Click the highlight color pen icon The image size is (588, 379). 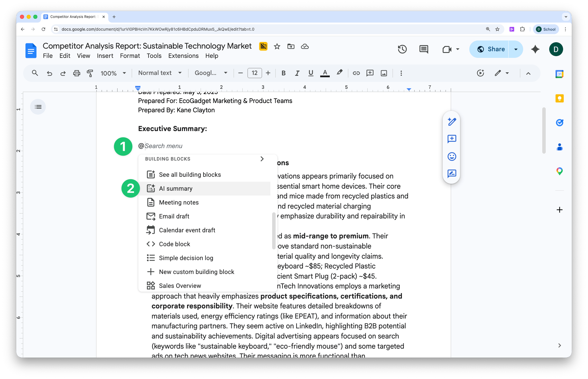point(340,73)
